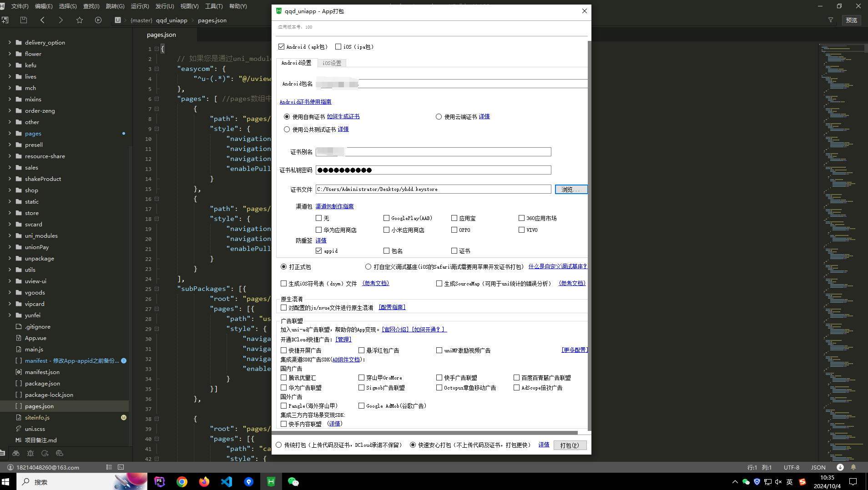Screen dimensions: 868x490
Task: Expand the delivery_option folder
Action: (x=10, y=42)
